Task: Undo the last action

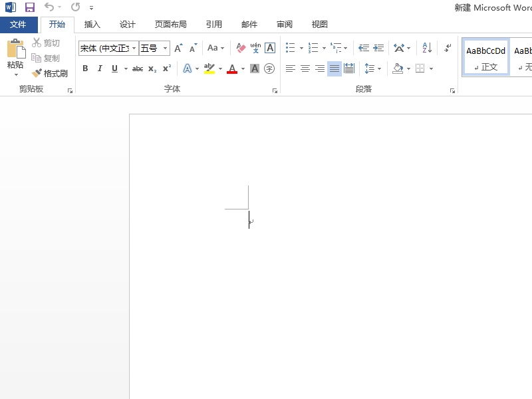Action: 49,7
